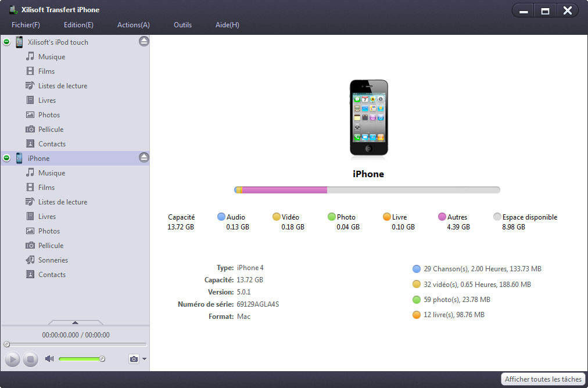The width and height of the screenshot is (588, 388).
Task: Open the Fichier(F) menu
Action: tap(26, 25)
